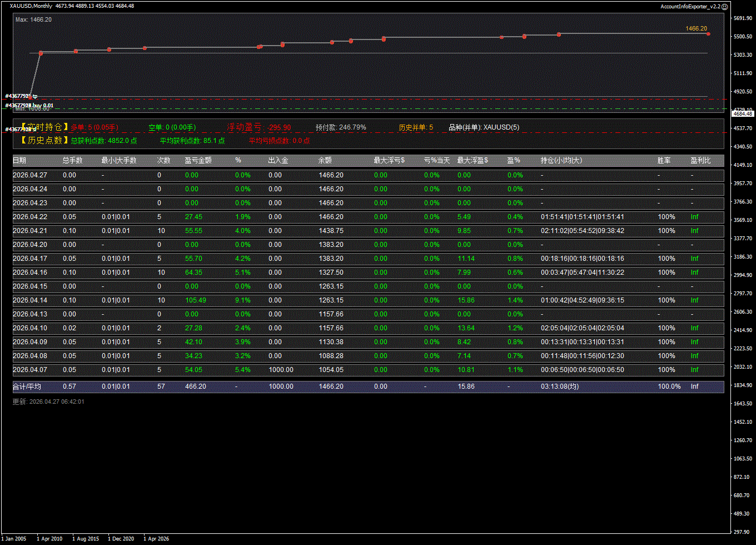Click the final red equity point near 1466.20

pos(708,34)
